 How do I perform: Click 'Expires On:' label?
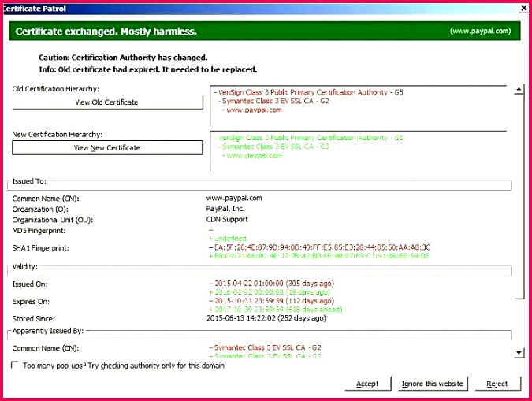click(31, 302)
